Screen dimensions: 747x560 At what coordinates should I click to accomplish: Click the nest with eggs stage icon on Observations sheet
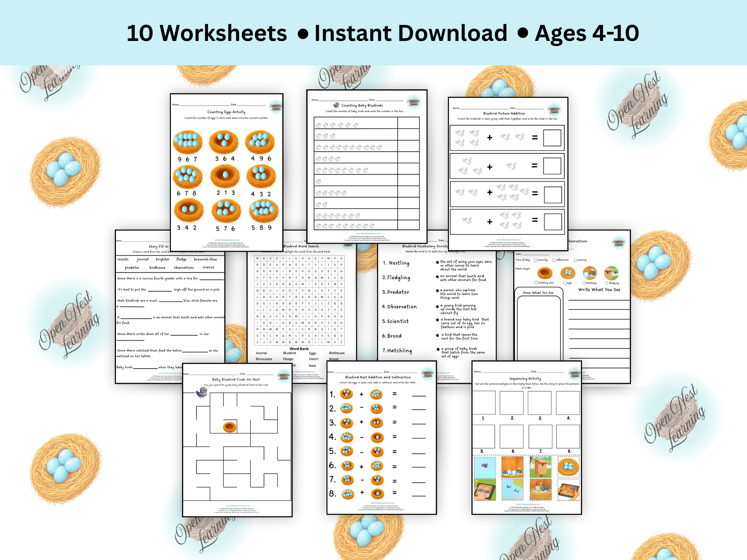click(568, 272)
